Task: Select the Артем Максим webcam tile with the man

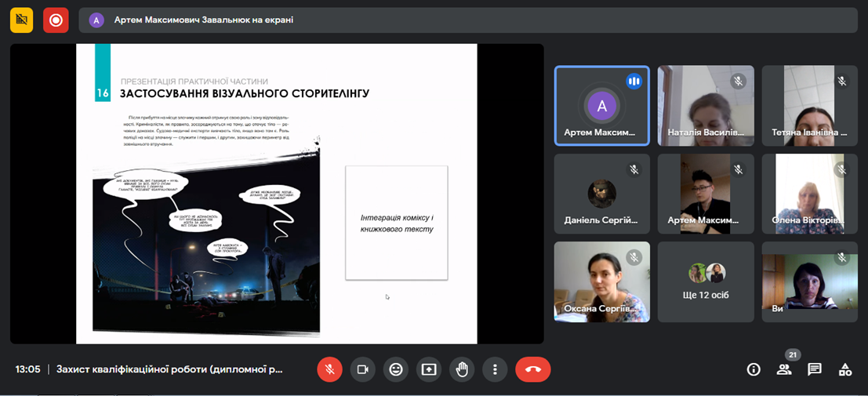Action: [706, 194]
